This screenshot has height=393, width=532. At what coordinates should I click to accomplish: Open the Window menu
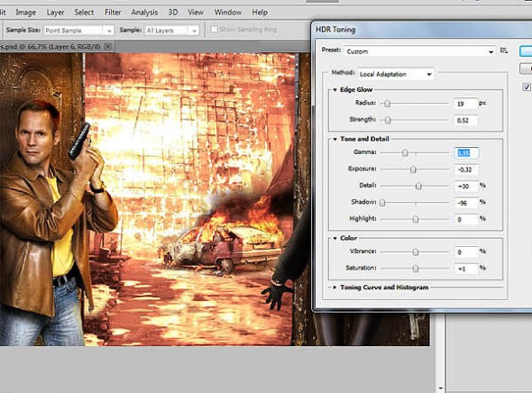(x=227, y=13)
